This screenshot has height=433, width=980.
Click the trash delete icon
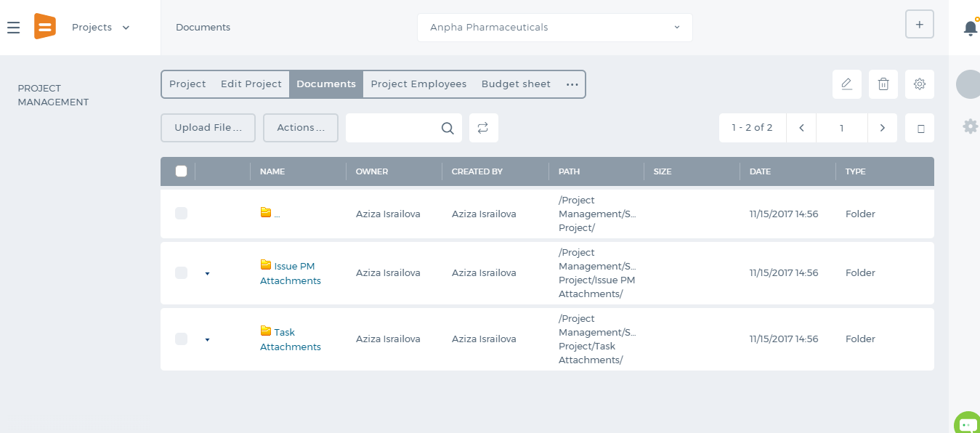(x=883, y=84)
